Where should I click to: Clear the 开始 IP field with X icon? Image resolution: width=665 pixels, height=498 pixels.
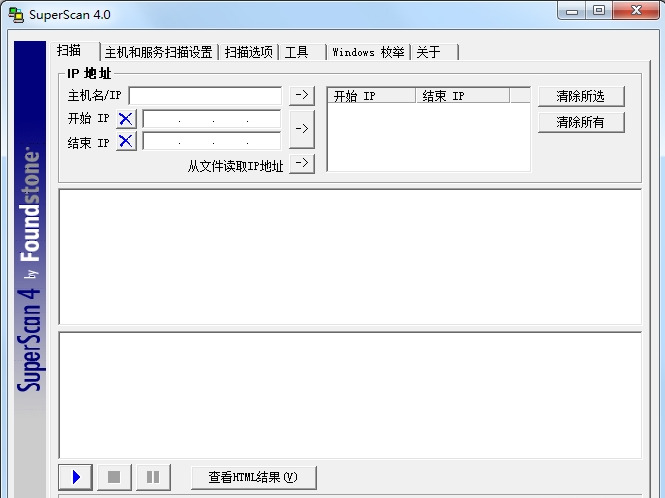pyautogui.click(x=126, y=119)
